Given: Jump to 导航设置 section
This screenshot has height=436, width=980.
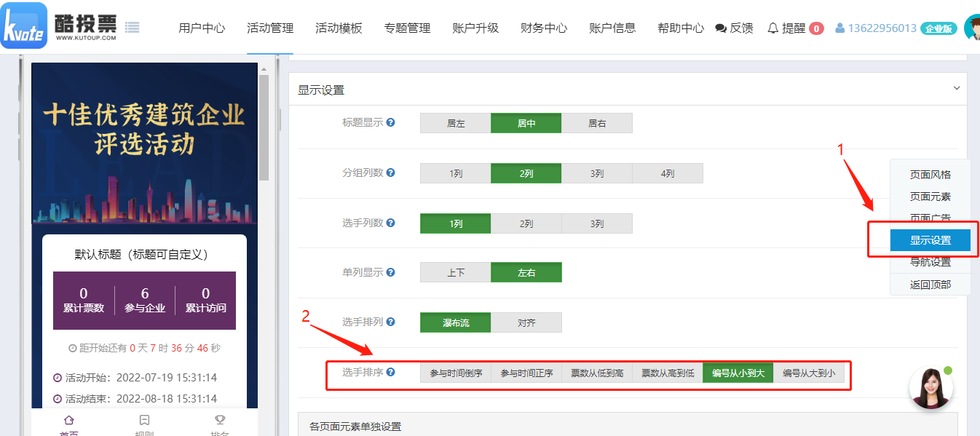Looking at the screenshot, I should (x=930, y=262).
